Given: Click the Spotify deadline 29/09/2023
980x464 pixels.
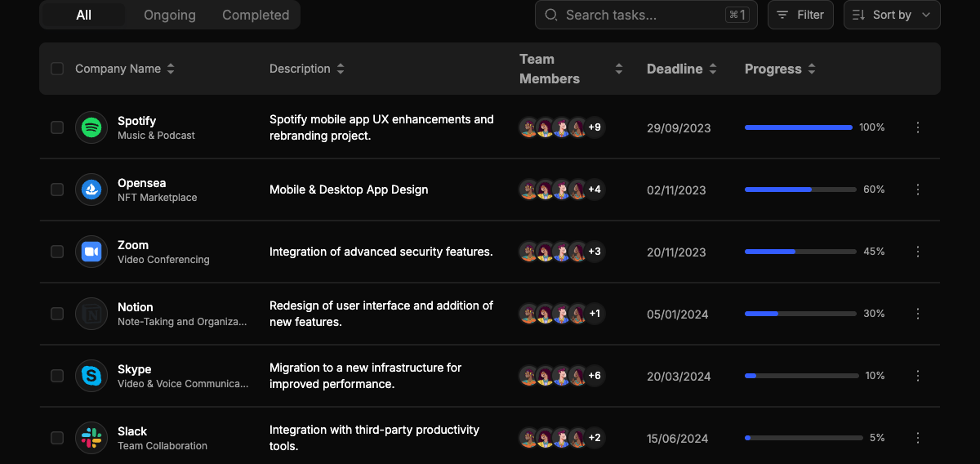Looking at the screenshot, I should tap(679, 128).
